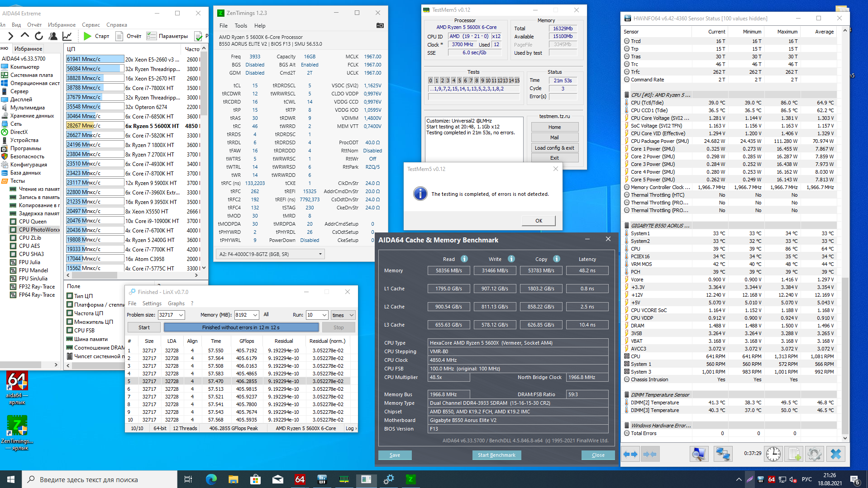Open the Сервис menu in AIDA64
This screenshot has width=868, height=488.
point(91,25)
